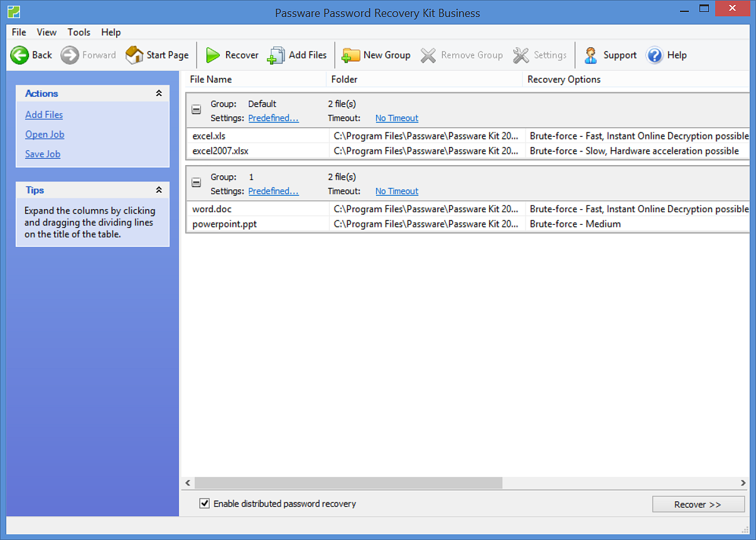756x540 pixels.
Task: Click the scrollbar left arrow
Action: (188, 483)
